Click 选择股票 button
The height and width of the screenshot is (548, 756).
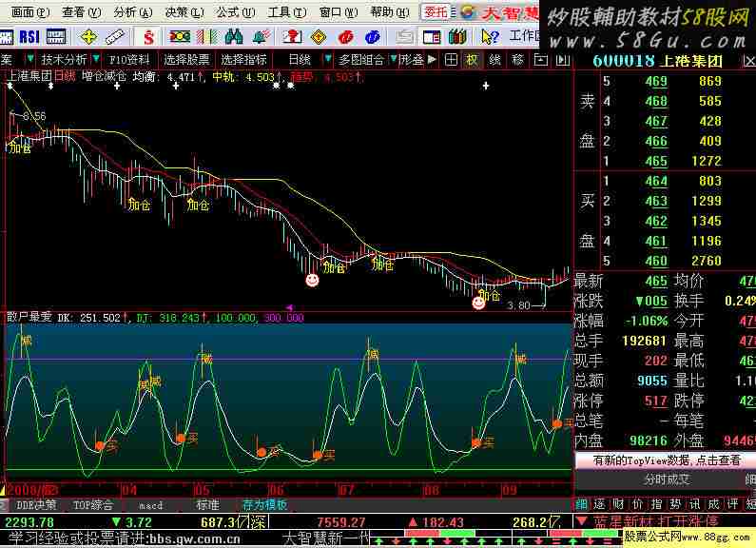(x=186, y=60)
